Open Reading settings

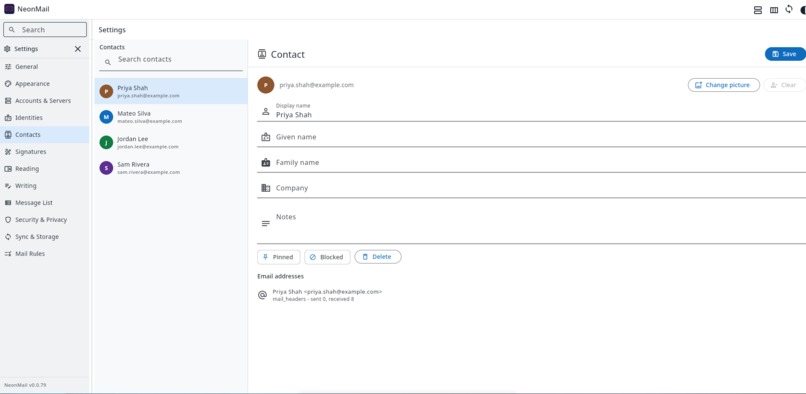coord(45,168)
